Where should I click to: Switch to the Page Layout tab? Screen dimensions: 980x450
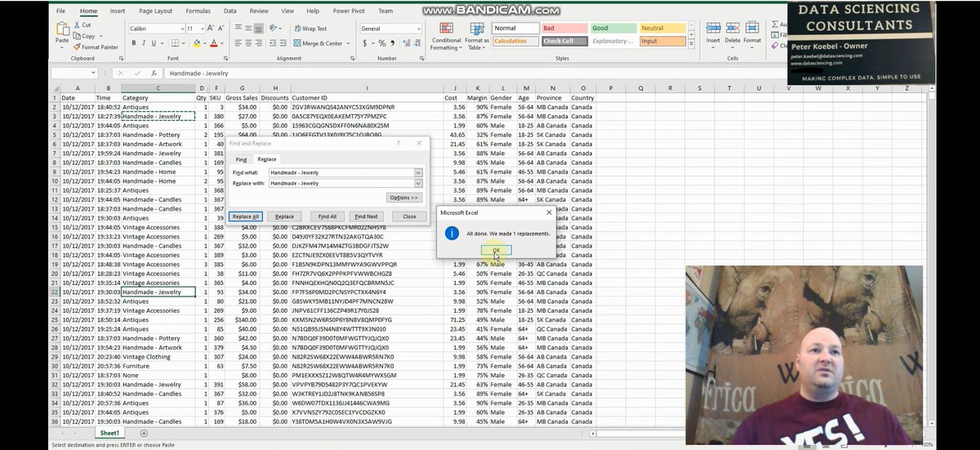tap(155, 11)
